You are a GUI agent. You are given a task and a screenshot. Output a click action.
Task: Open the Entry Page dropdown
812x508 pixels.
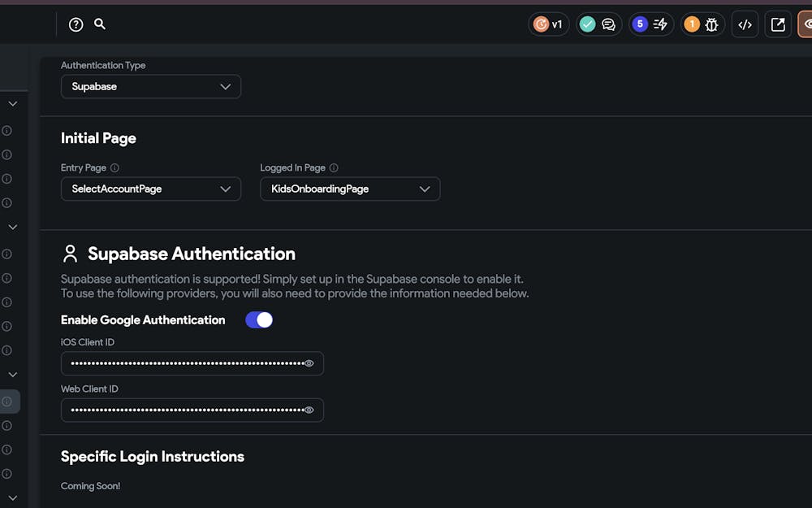150,189
